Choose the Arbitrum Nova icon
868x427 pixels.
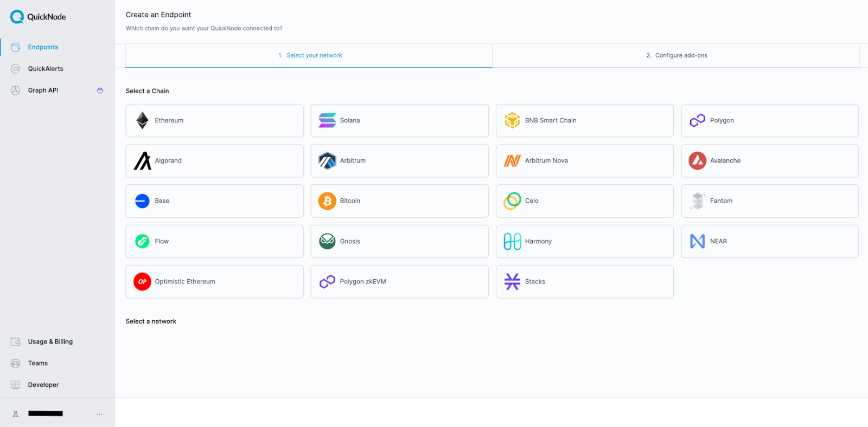(x=512, y=160)
